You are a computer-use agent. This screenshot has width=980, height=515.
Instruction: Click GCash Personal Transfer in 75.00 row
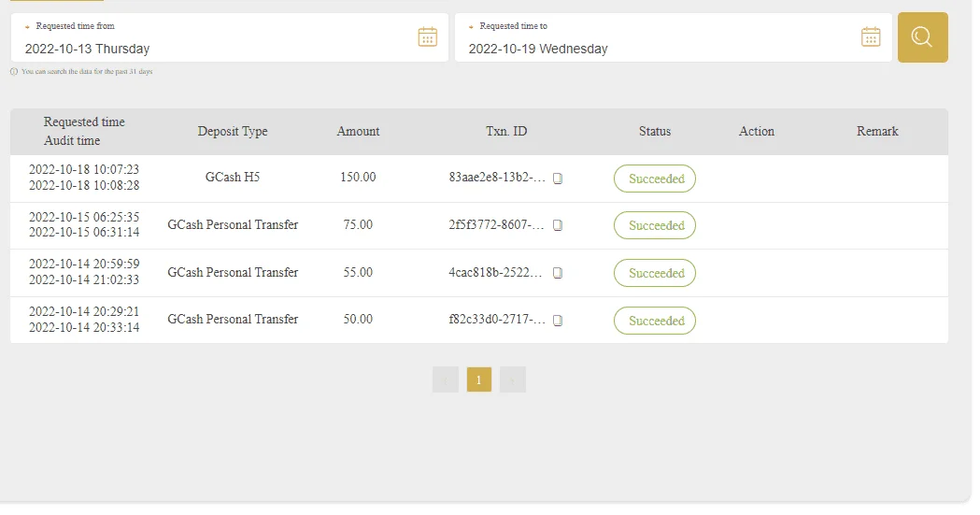click(x=233, y=224)
